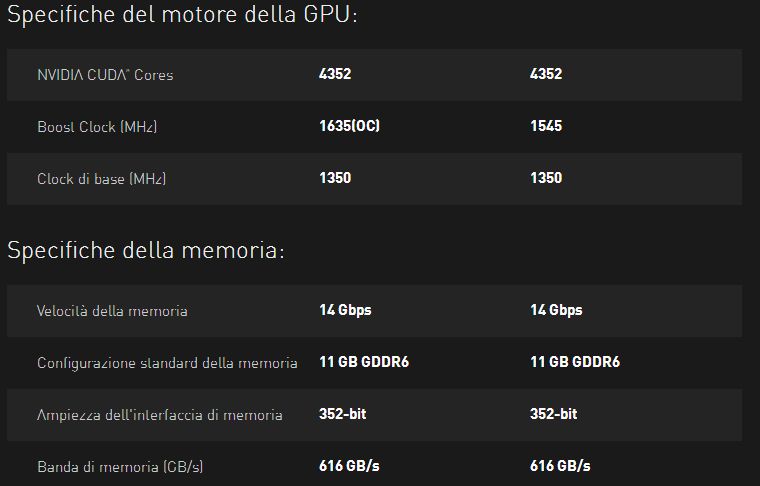This screenshot has height=486, width=760.
Task: Click the 1545 boost clock value
Action: tap(546, 126)
